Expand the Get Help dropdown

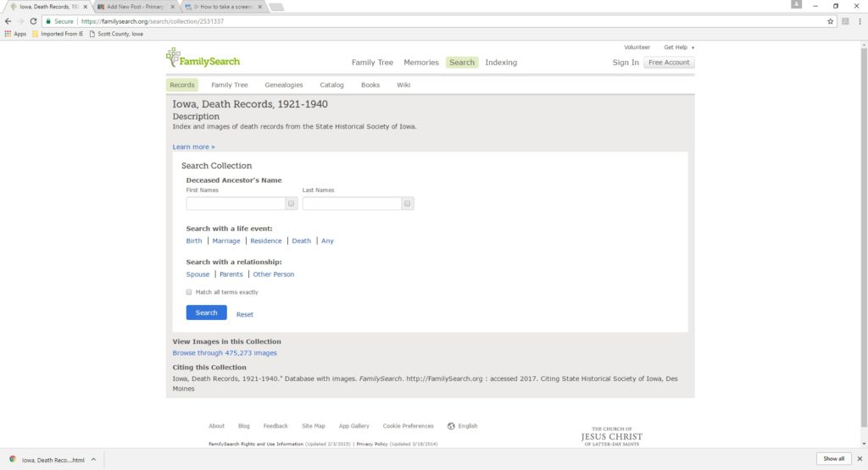(679, 47)
